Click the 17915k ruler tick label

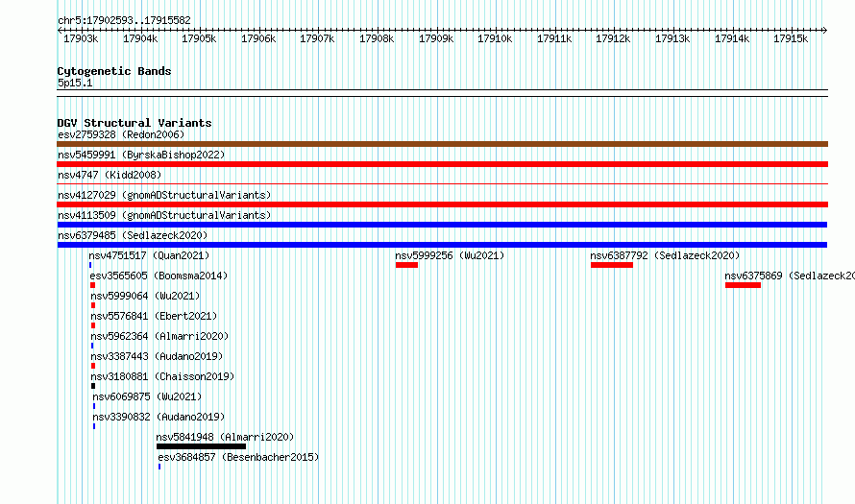pyautogui.click(x=791, y=38)
